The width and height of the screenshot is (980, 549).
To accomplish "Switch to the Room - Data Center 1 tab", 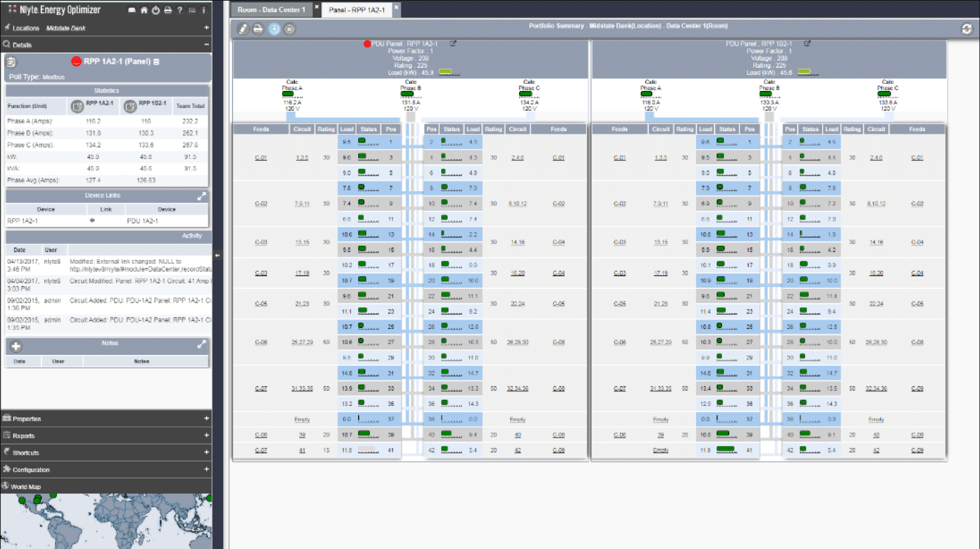I will tap(270, 10).
